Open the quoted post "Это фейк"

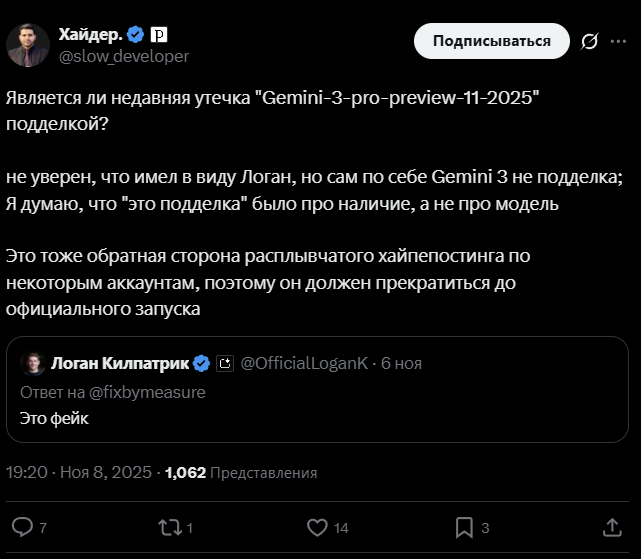320,418
